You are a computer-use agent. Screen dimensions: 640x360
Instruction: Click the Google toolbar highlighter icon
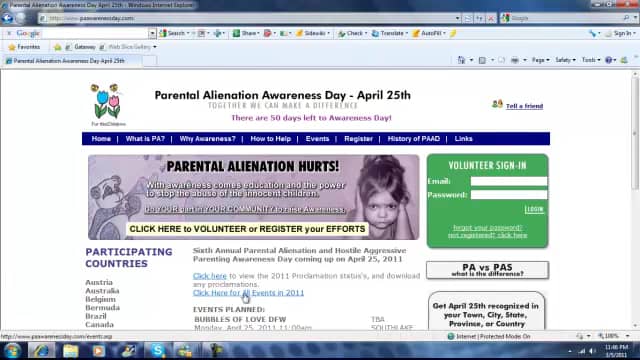point(453,33)
